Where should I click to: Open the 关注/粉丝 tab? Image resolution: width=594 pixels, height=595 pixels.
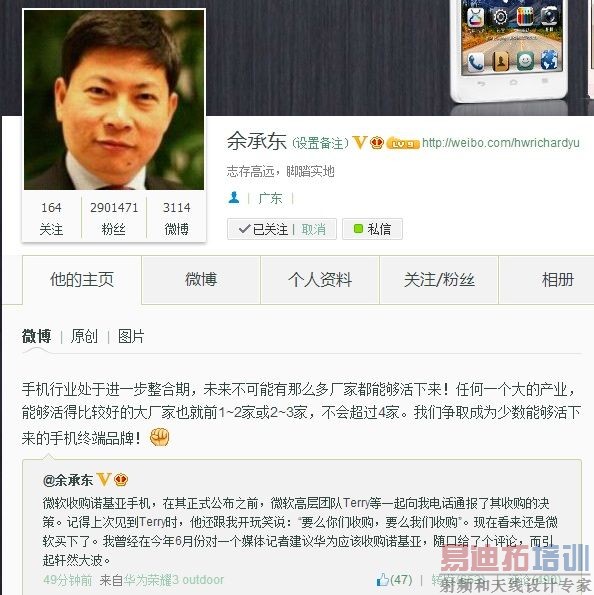439,280
